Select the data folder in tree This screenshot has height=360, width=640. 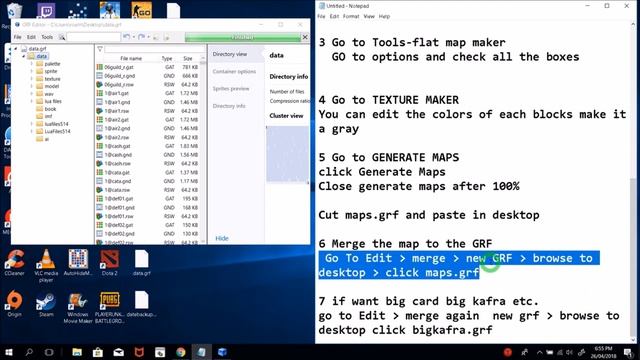41,56
